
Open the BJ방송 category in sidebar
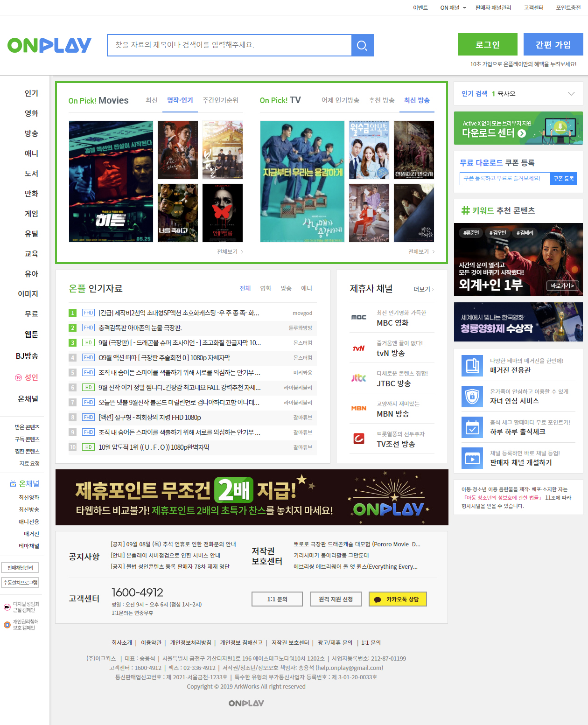(27, 356)
